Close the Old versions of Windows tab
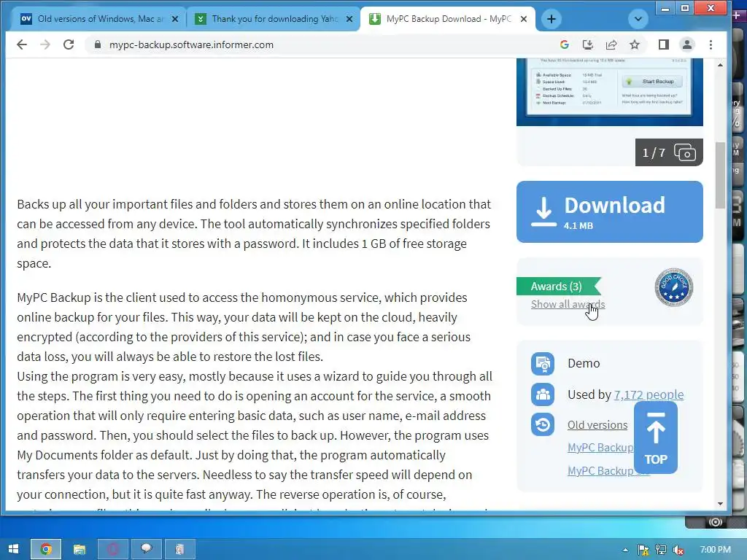This screenshot has width=747, height=560. (175, 19)
